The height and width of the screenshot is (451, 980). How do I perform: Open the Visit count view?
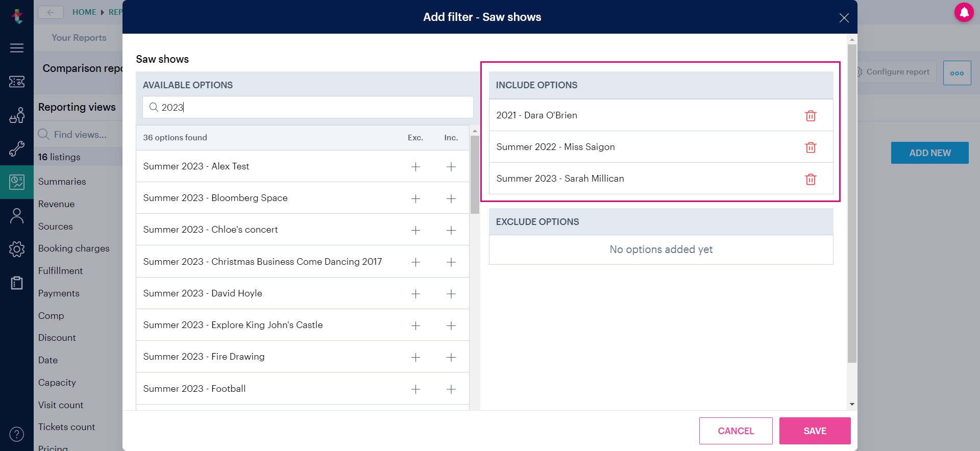point(61,405)
